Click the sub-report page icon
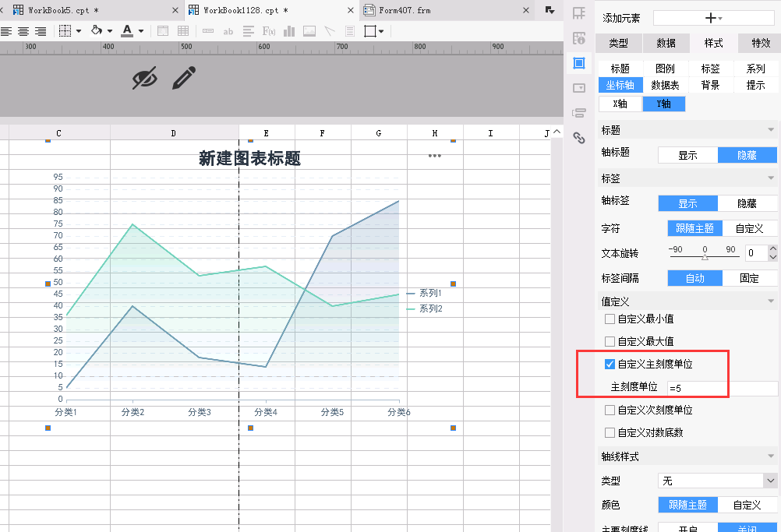This screenshot has width=781, height=532. pos(350,31)
